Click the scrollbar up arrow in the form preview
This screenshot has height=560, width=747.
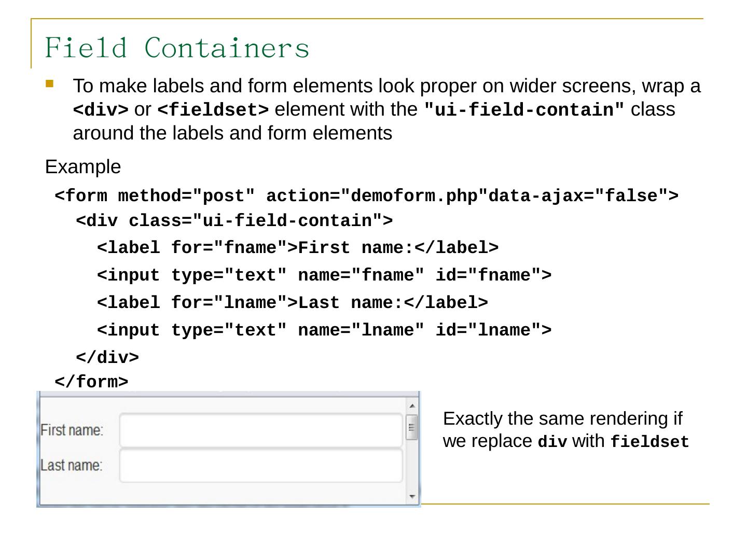[412, 406]
